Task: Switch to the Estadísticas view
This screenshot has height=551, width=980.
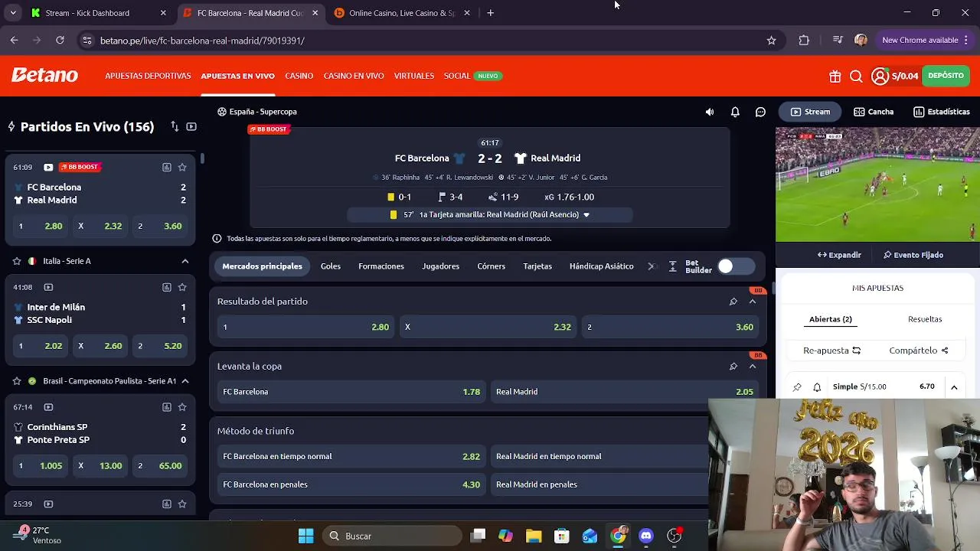Action: [x=941, y=112]
